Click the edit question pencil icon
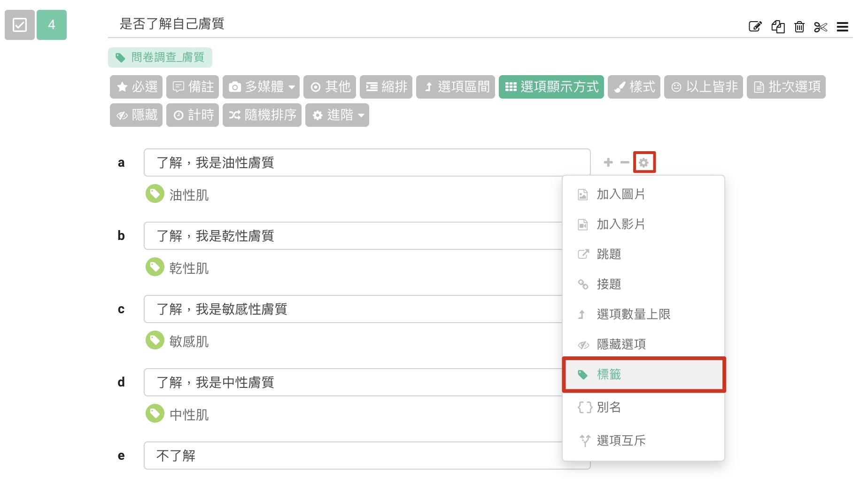The height and width of the screenshot is (479, 868). [x=755, y=26]
